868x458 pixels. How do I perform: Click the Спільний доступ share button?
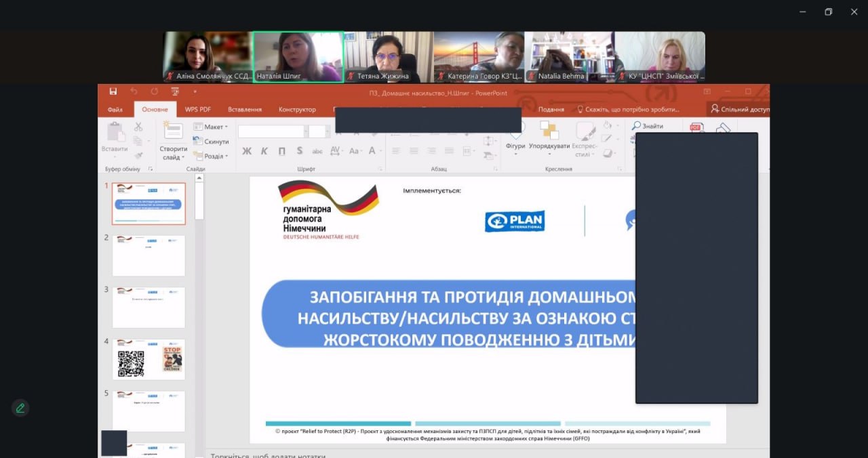pos(739,109)
